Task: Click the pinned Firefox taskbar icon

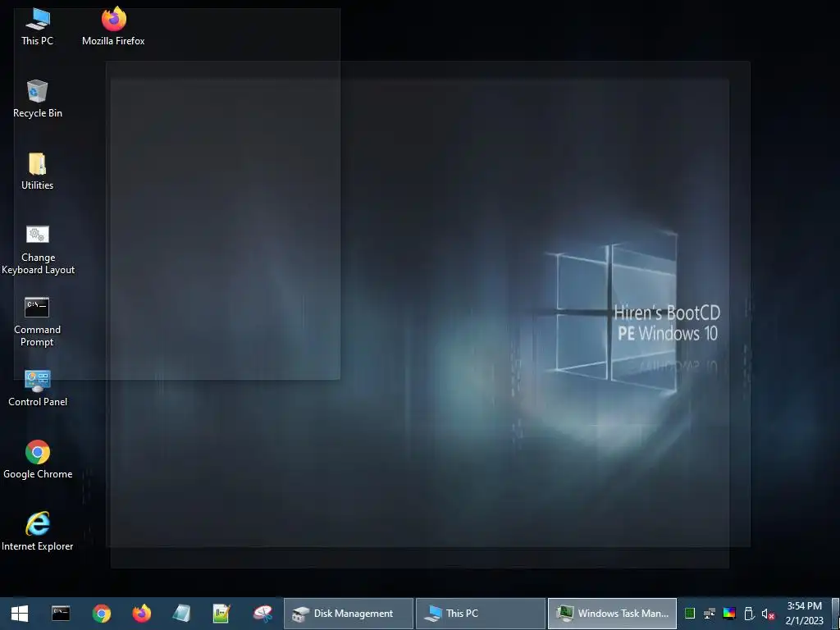Action: tap(142, 614)
